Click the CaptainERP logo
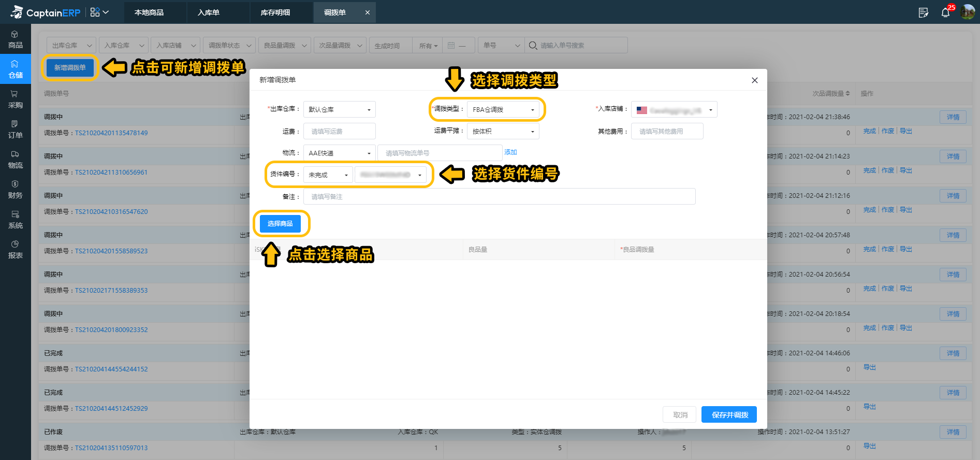The width and height of the screenshot is (980, 460). pos(46,12)
